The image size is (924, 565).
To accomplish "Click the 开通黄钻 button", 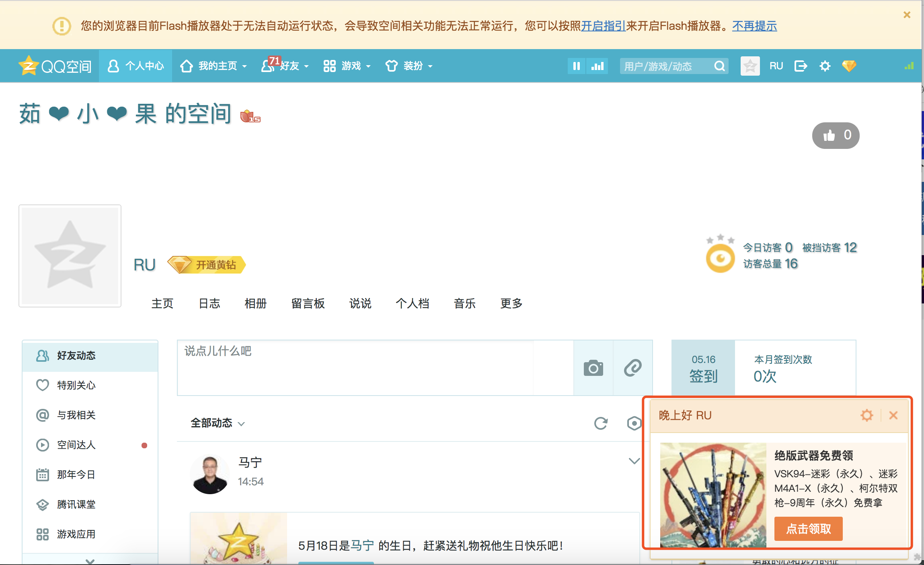I will 206,265.
